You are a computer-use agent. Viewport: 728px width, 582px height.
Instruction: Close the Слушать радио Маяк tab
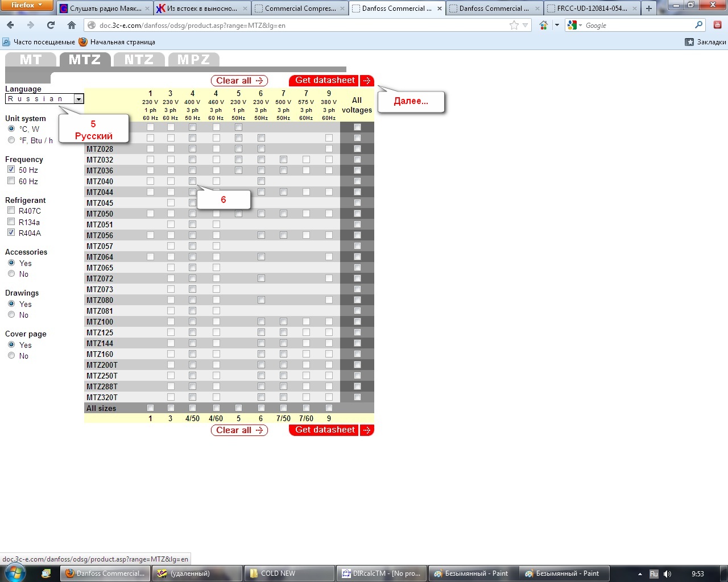(x=147, y=9)
